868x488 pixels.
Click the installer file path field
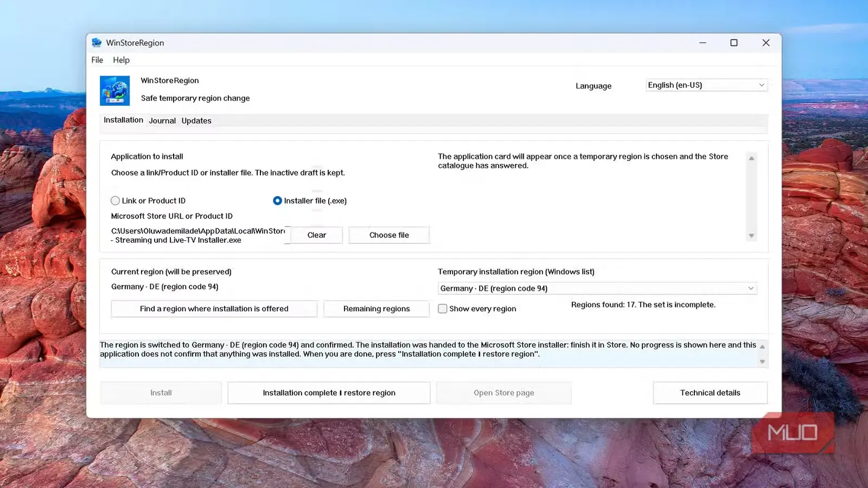click(x=199, y=235)
